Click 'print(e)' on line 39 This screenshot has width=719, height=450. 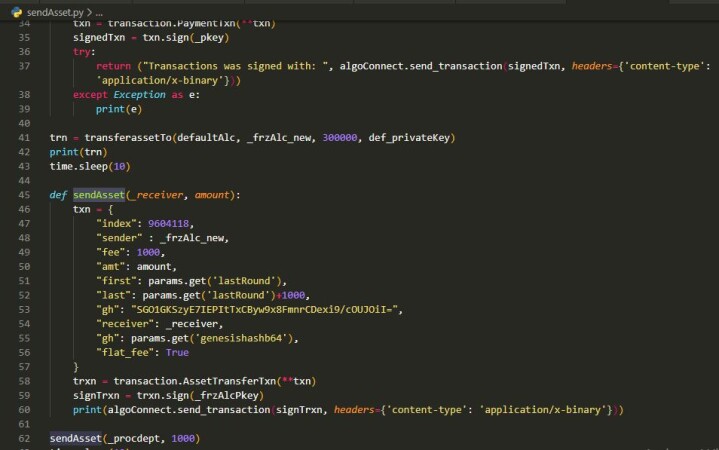pos(119,109)
